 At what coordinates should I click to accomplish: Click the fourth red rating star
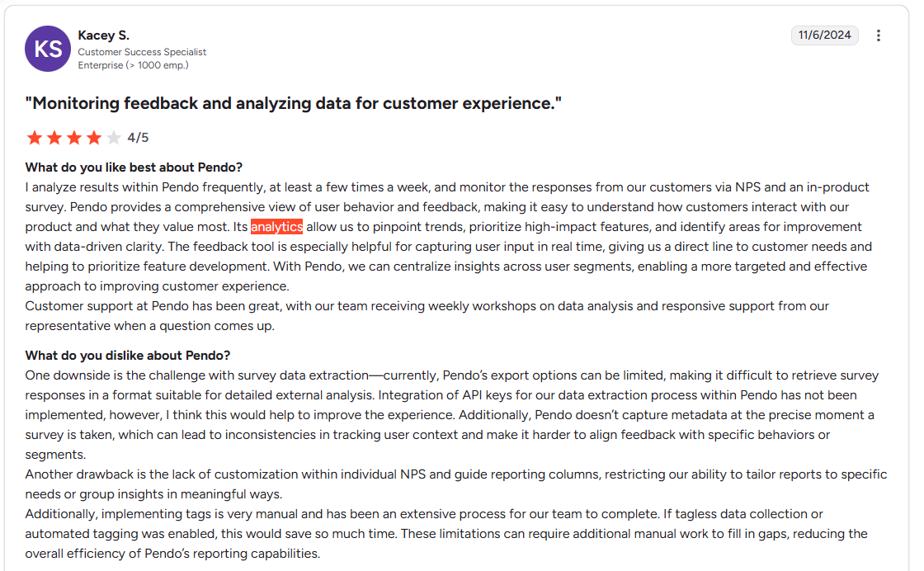tap(94, 138)
